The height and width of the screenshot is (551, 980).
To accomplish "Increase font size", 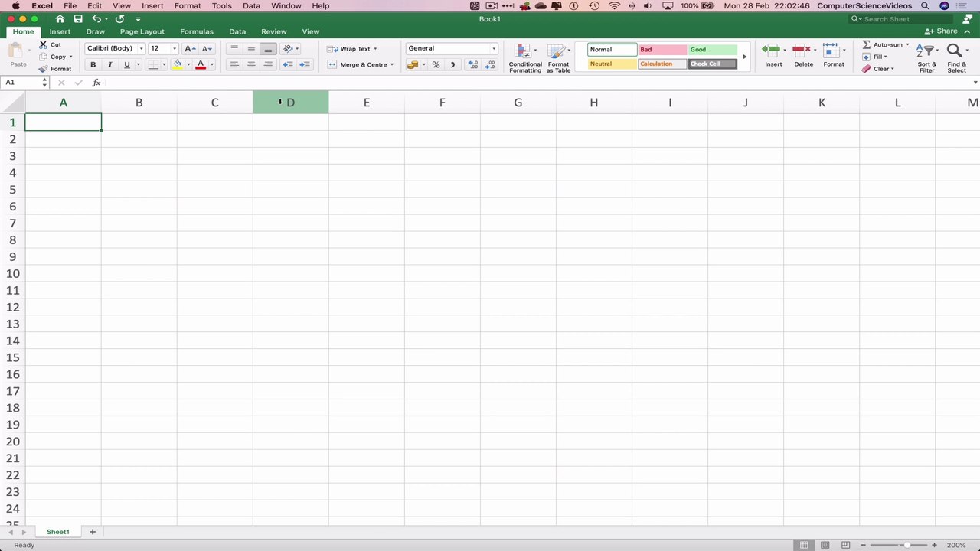I will [x=190, y=48].
